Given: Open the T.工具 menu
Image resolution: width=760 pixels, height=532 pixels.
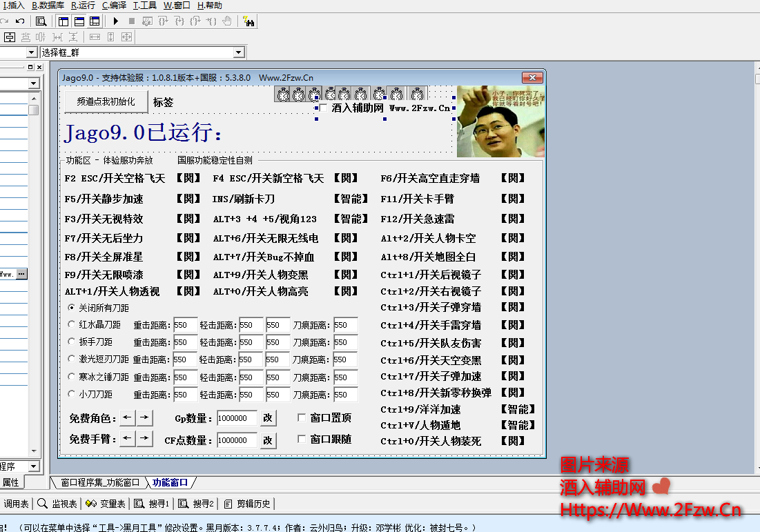Looking at the screenshot, I should coord(145,6).
